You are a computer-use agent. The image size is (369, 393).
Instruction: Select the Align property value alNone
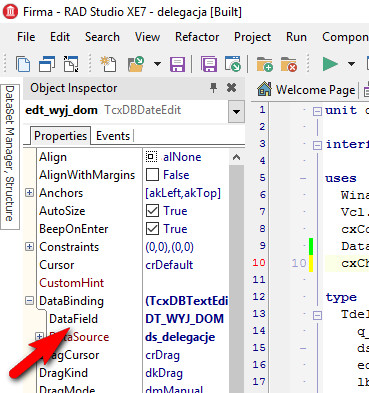(182, 157)
